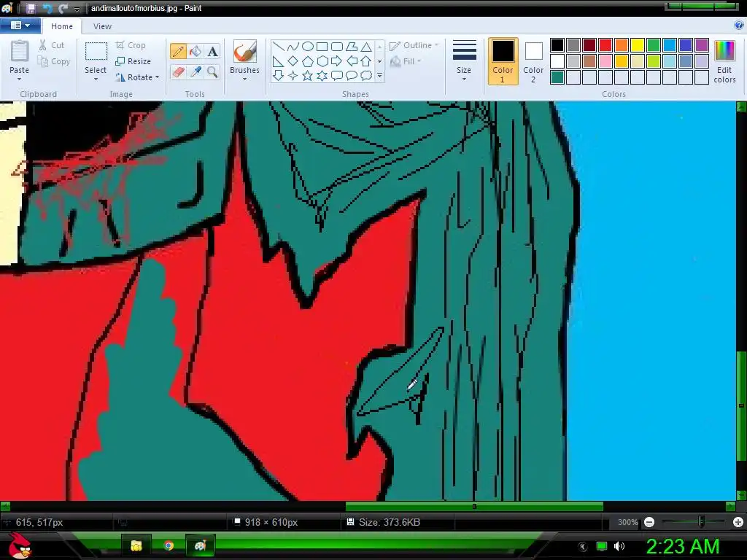Choose the Right arrow shape
This screenshot has width=747, height=560.
coord(337,61)
